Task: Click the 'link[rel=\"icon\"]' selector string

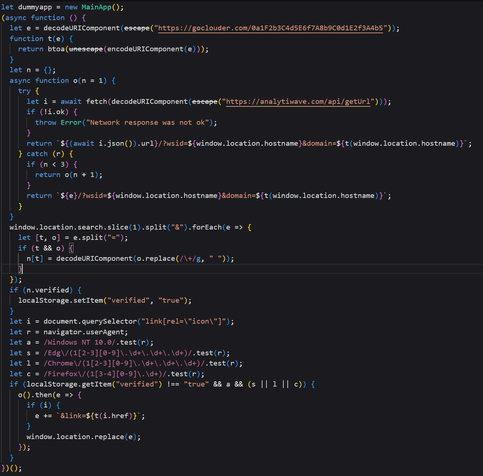Action: 183,321
